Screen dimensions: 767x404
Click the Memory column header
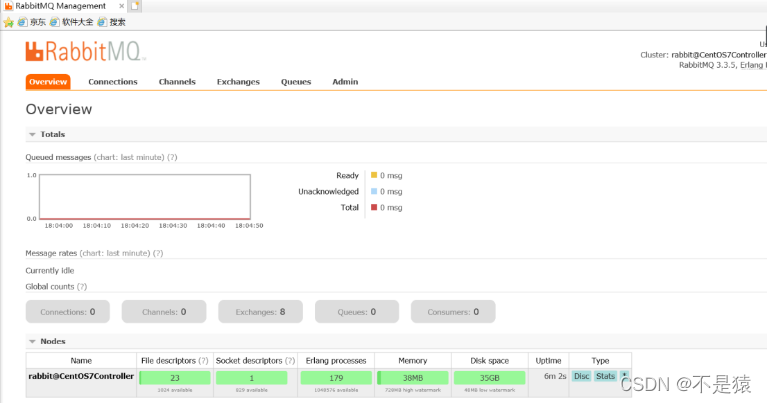[x=413, y=360]
